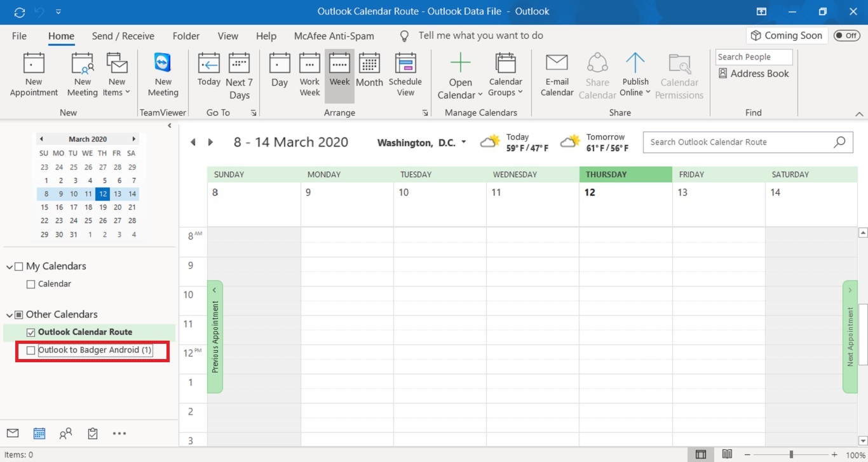
Task: Click the zoom slider handle
Action: pos(791,454)
